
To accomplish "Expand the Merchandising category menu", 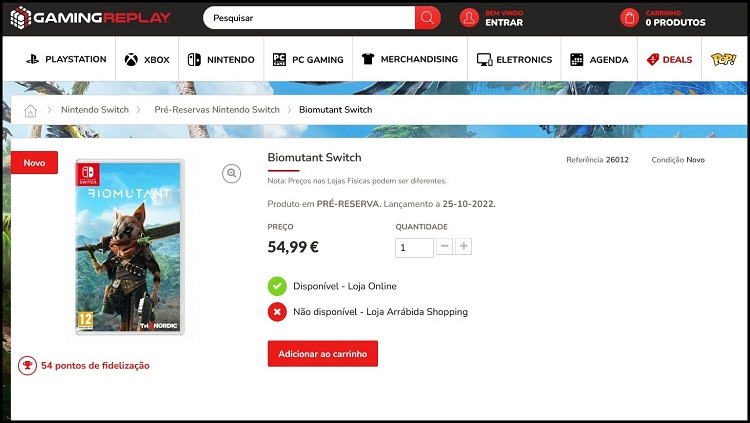I will [410, 60].
